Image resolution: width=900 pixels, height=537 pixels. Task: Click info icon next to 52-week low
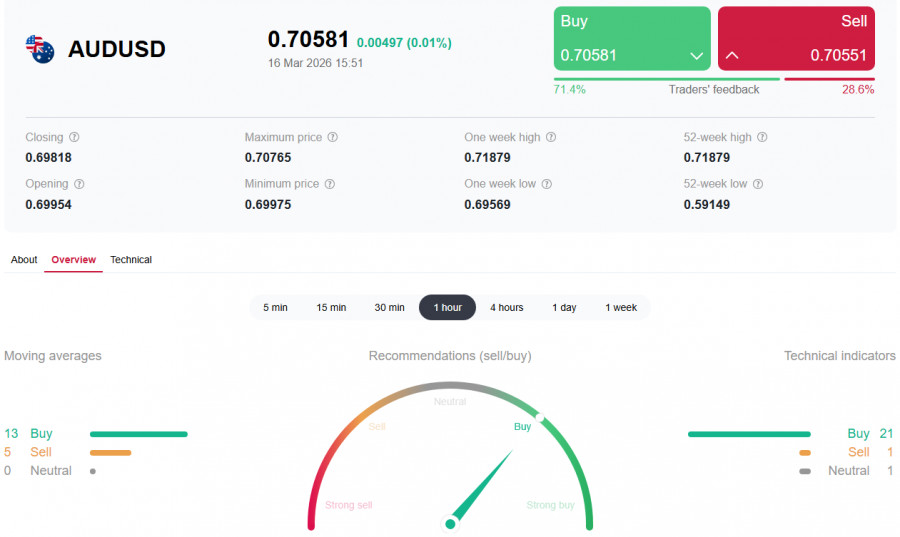(x=758, y=184)
